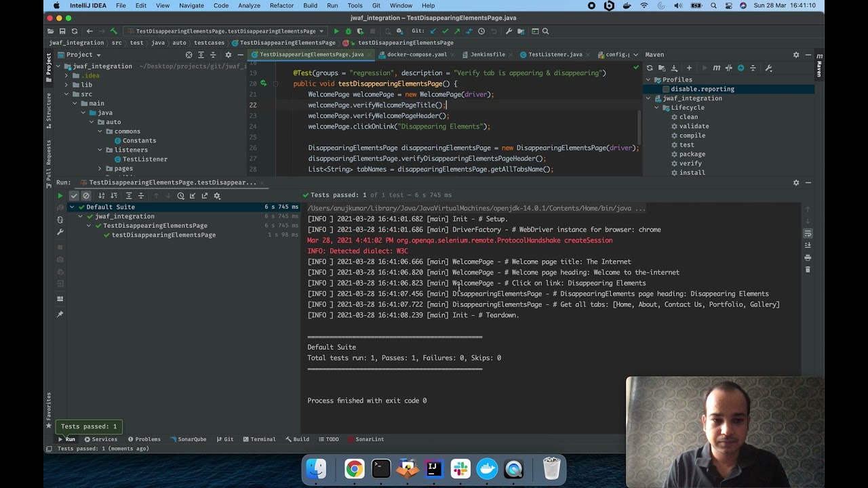This screenshot has width=868, height=488.
Task: Toggle Maven skip tests mode
Action: click(741, 68)
